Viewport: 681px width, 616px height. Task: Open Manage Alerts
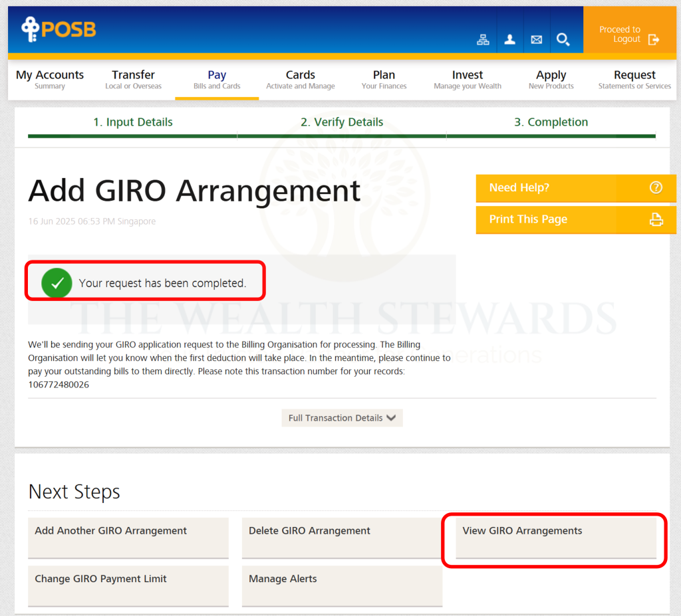(342, 586)
